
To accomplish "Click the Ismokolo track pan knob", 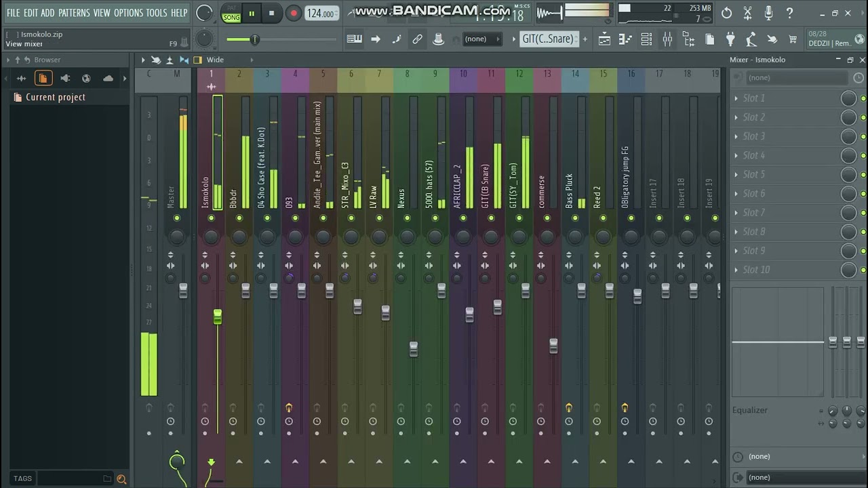I will [211, 237].
